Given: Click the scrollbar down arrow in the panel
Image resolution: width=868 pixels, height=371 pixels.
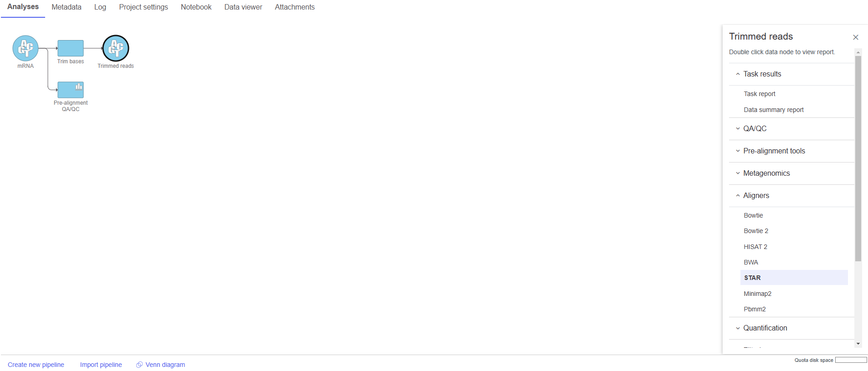Looking at the screenshot, I should point(858,344).
